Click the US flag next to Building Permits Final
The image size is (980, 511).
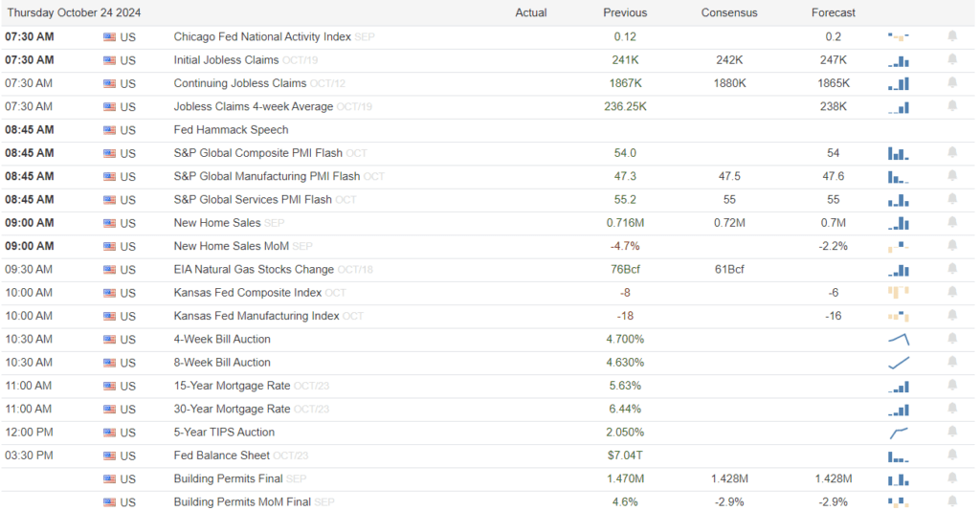click(x=109, y=479)
